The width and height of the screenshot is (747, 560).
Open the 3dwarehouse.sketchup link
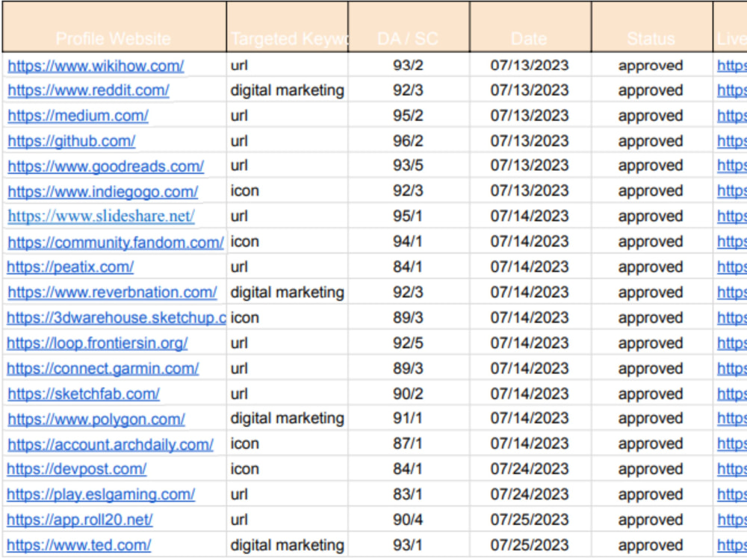117,317
